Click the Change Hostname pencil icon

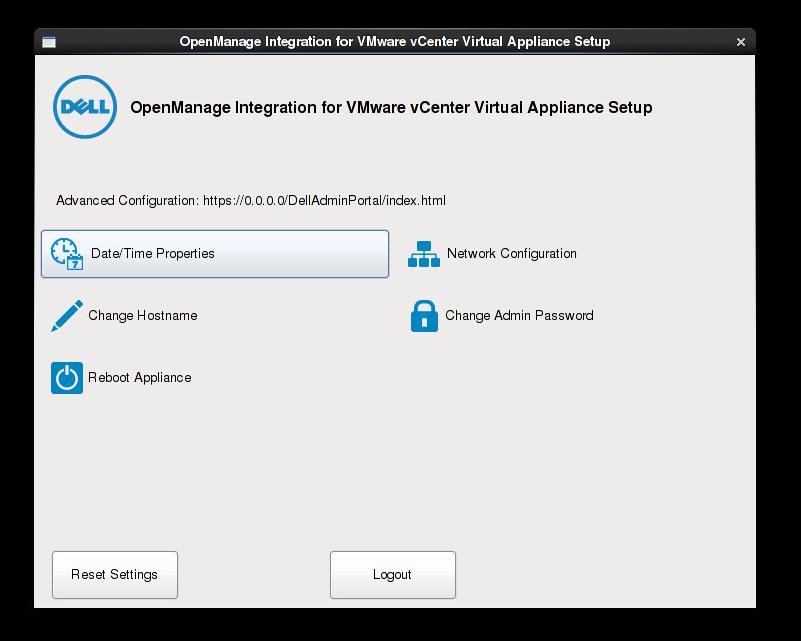pyautogui.click(x=67, y=316)
